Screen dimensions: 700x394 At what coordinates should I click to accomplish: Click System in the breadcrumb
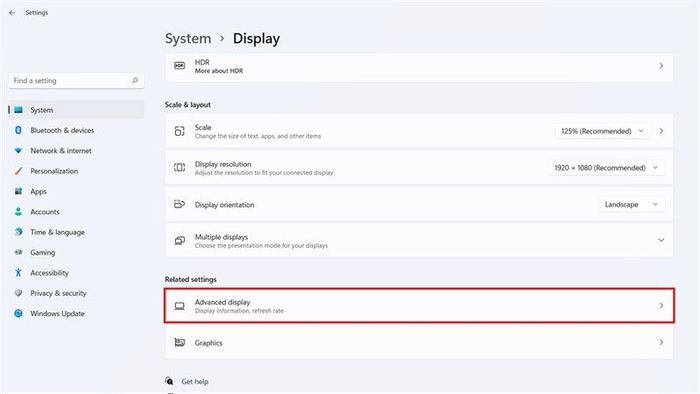tap(188, 39)
